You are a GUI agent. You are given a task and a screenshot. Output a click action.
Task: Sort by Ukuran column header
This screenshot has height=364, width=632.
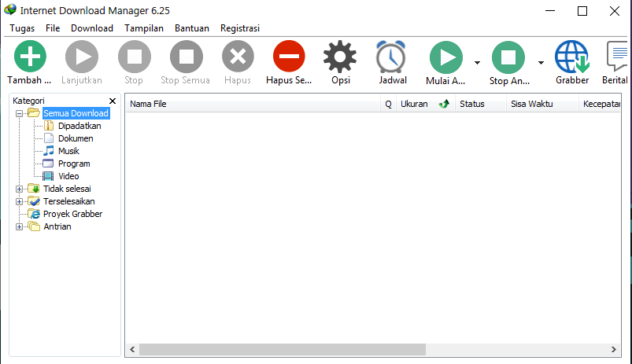coord(426,104)
